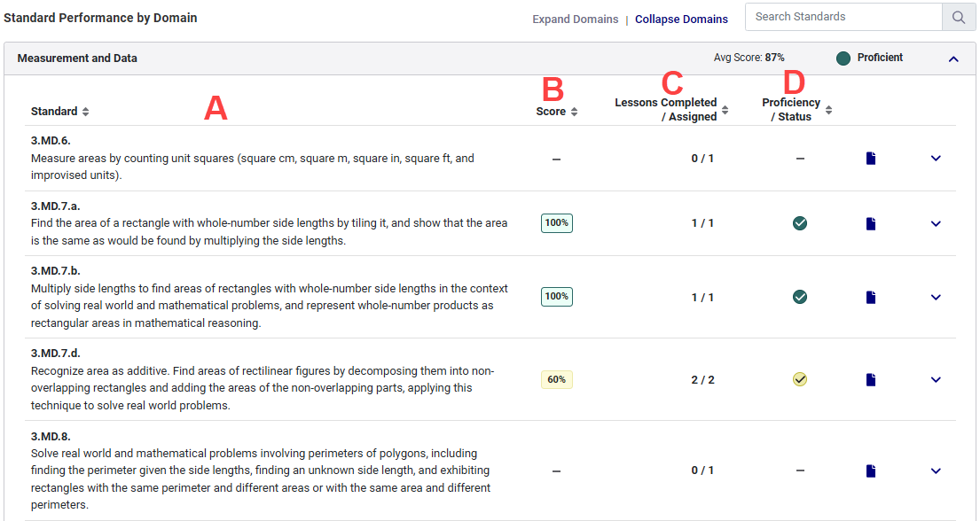Click inside the Search Standards field
The image size is (980, 521).
(x=843, y=17)
